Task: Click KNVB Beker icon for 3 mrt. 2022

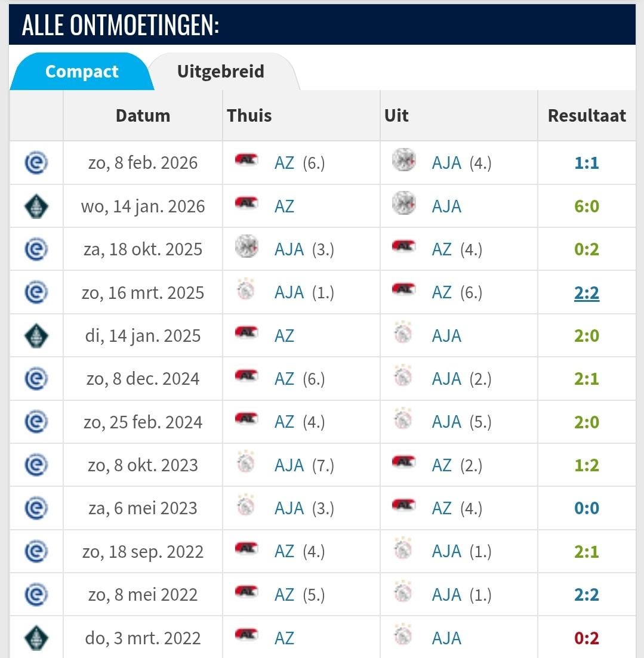Action: [36, 638]
